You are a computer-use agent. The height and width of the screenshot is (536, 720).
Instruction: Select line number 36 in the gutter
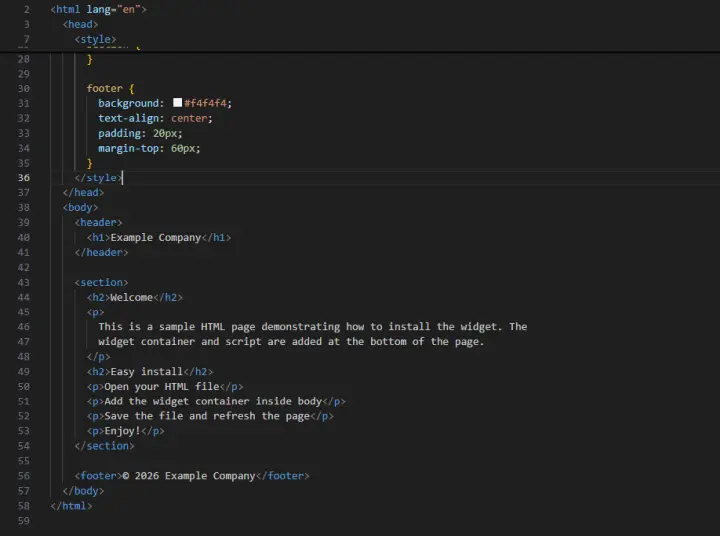pos(23,178)
